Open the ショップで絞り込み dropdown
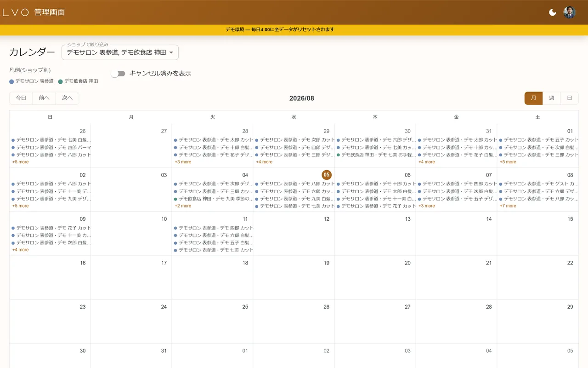The height and width of the screenshot is (368, 588). coord(120,52)
